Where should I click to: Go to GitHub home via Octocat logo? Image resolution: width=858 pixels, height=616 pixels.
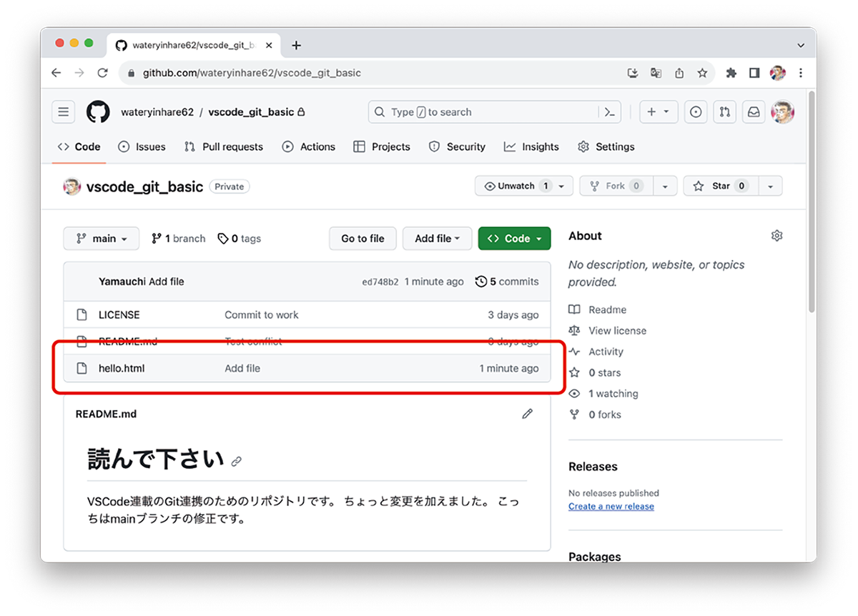coord(99,112)
